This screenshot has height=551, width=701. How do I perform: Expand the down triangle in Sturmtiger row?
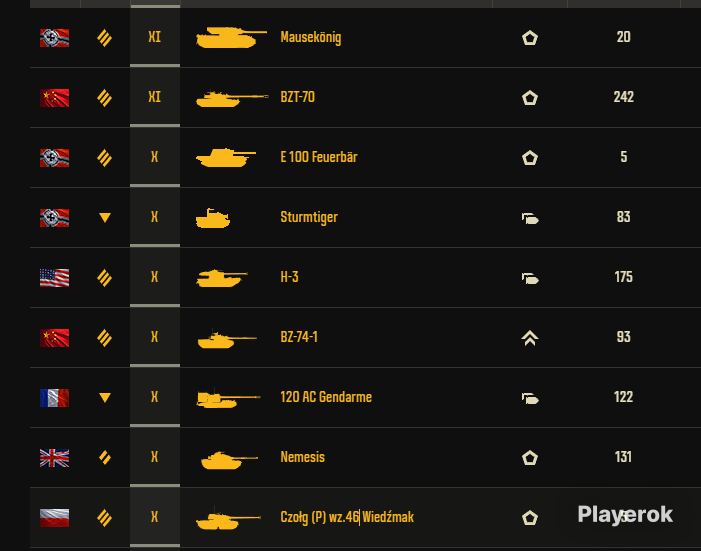tap(105, 218)
